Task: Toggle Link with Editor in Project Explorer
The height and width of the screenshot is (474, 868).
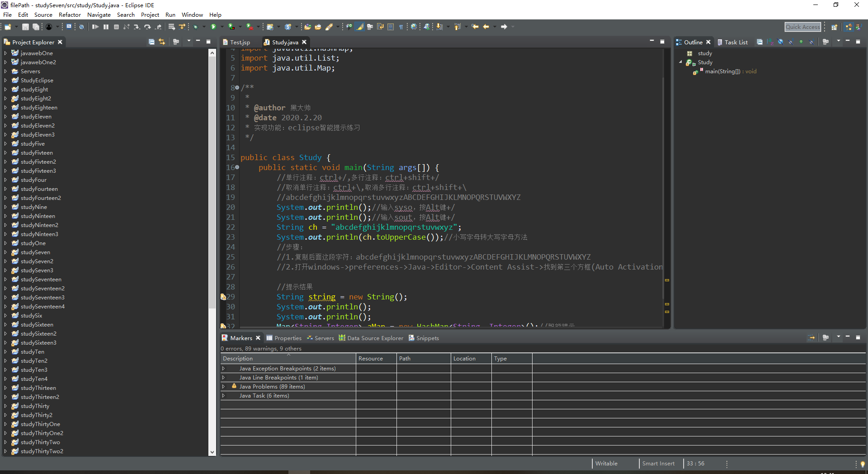Action: tap(162, 42)
